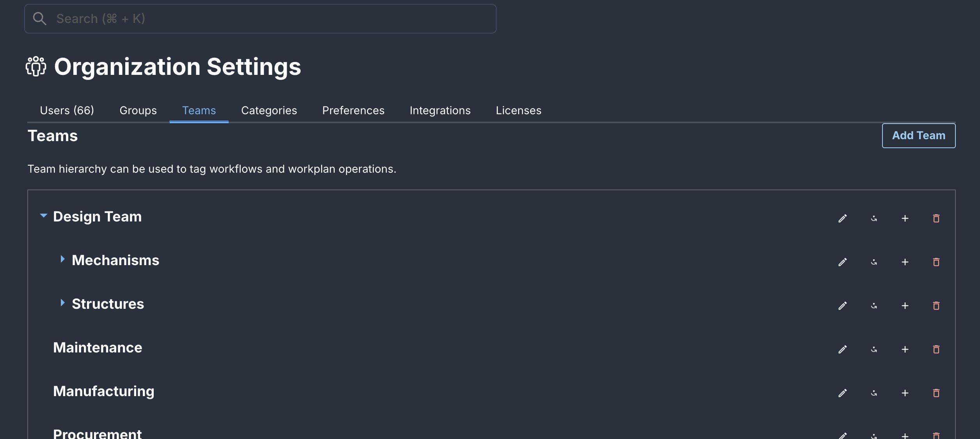Click the pencil icon for Maintenance
980x439 pixels.
pyautogui.click(x=842, y=349)
